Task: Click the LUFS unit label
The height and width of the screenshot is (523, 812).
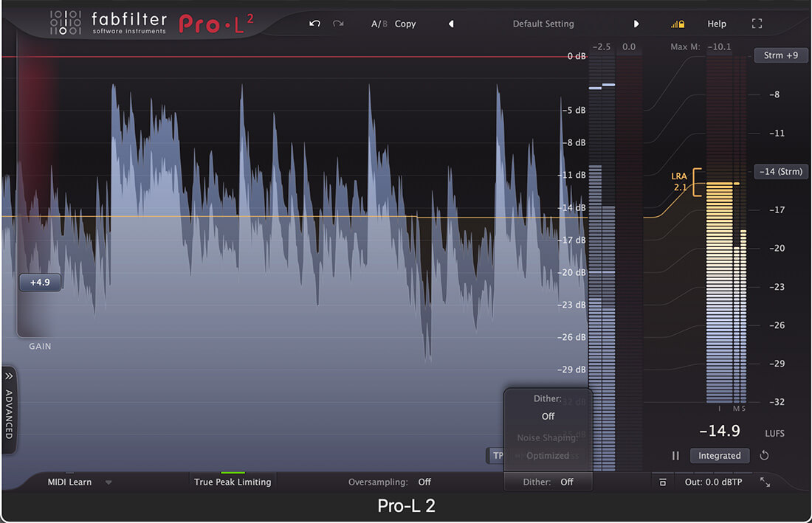Action: pyautogui.click(x=774, y=434)
